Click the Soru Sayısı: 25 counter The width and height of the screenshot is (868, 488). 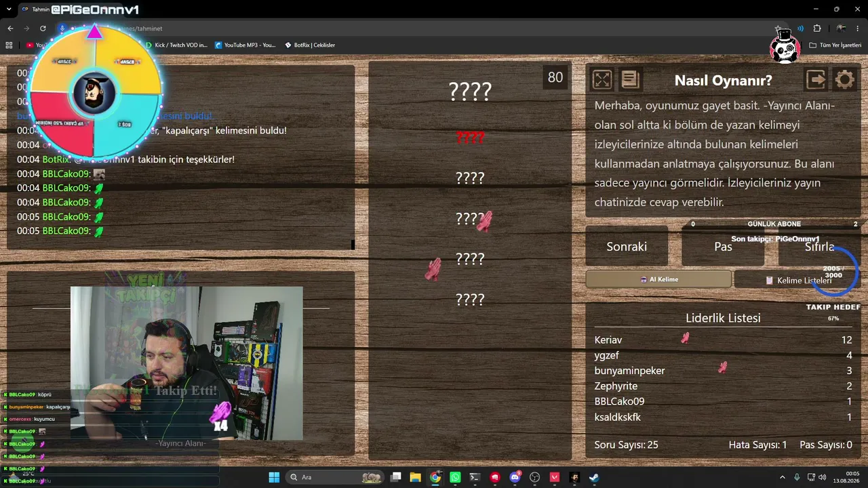pos(626,445)
